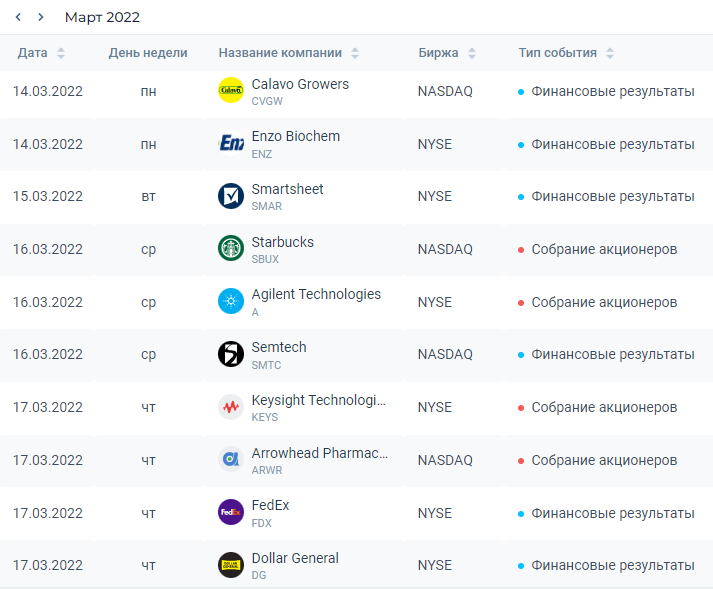Sort by Название компании column arrows
713x589 pixels.
tap(355, 53)
